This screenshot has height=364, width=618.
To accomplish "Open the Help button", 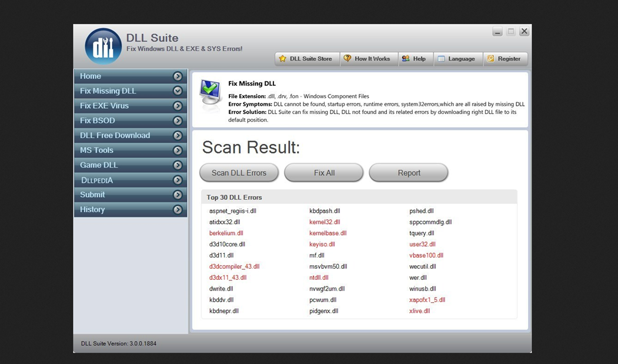I will tap(415, 59).
